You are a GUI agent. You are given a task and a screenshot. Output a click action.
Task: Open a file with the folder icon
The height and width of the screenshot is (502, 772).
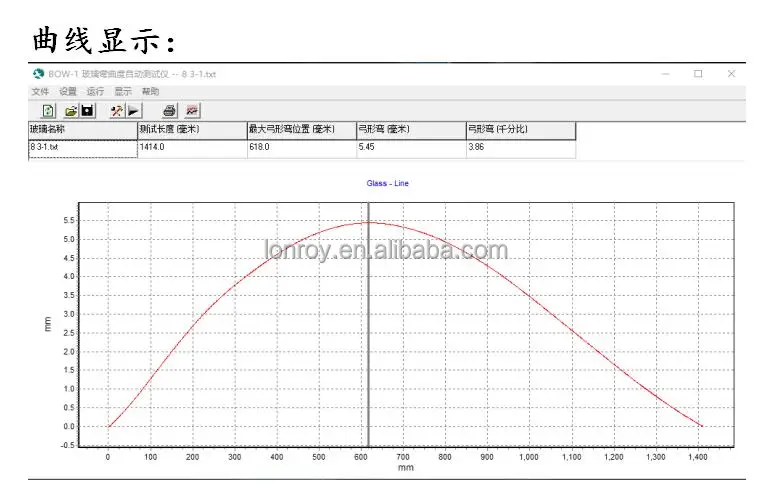71,111
